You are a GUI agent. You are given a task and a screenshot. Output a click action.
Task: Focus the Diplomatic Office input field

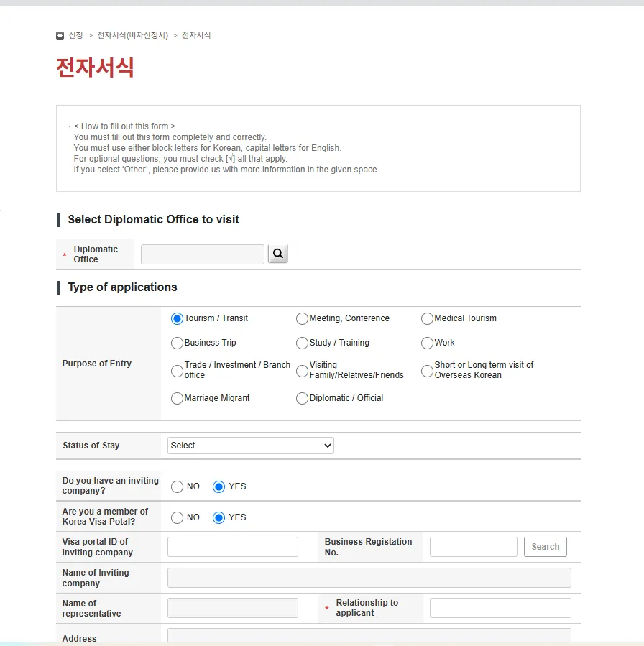[202, 254]
